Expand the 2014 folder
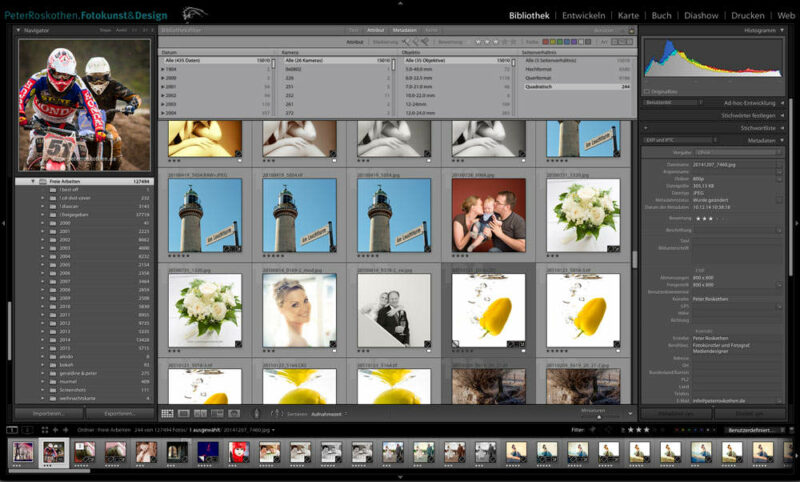Screen dimensions: 800x482 click(42, 340)
